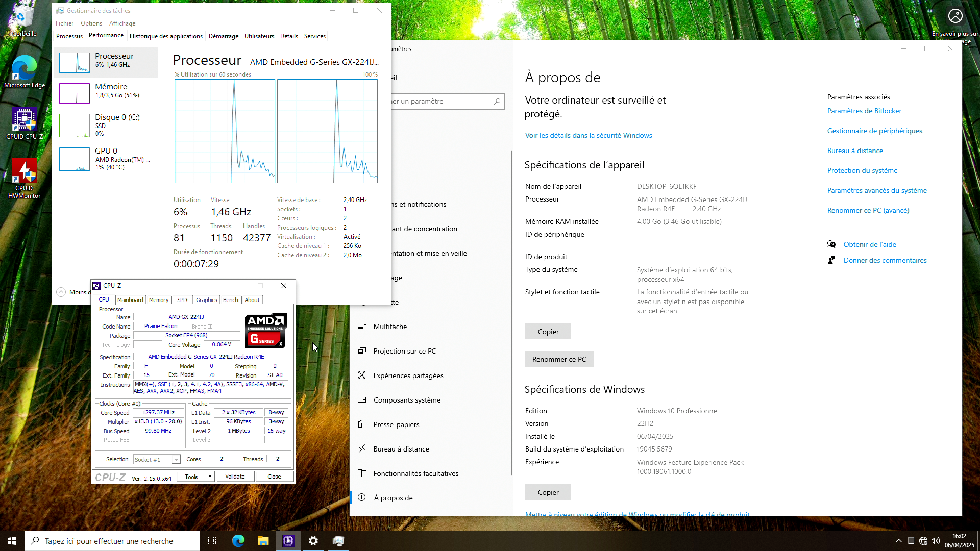Open the network icon in system tray
The image size is (980, 551).
click(x=923, y=541)
